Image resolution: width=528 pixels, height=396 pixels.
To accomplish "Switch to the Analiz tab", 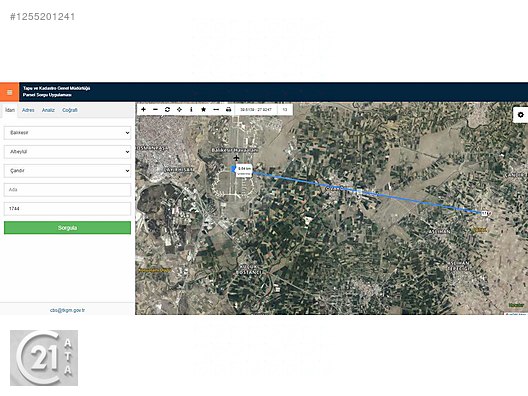I will (x=48, y=110).
